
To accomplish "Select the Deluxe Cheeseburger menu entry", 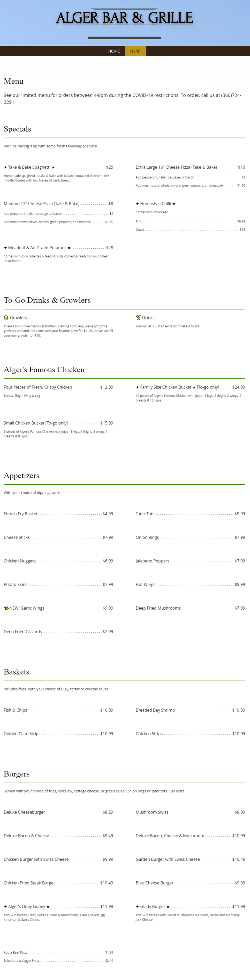I will pos(24,812).
